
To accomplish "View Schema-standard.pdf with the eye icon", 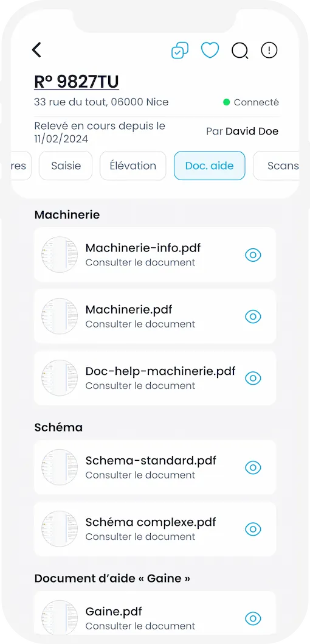I will click(253, 467).
